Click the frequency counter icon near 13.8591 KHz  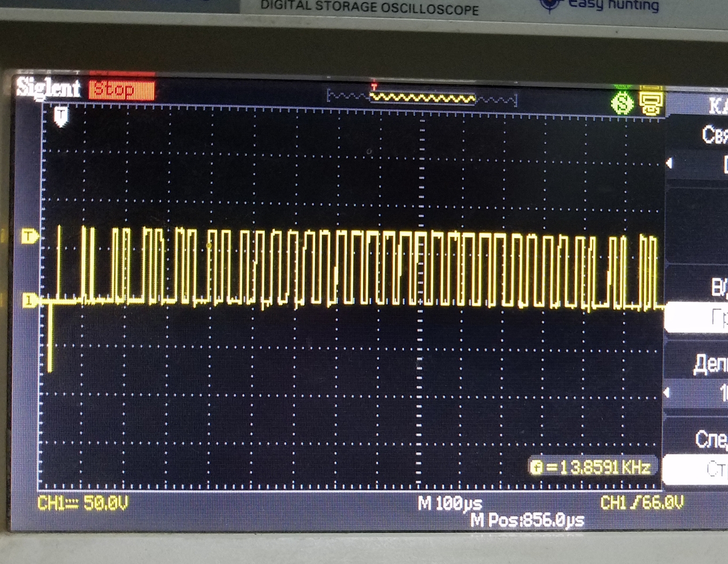coord(536,468)
